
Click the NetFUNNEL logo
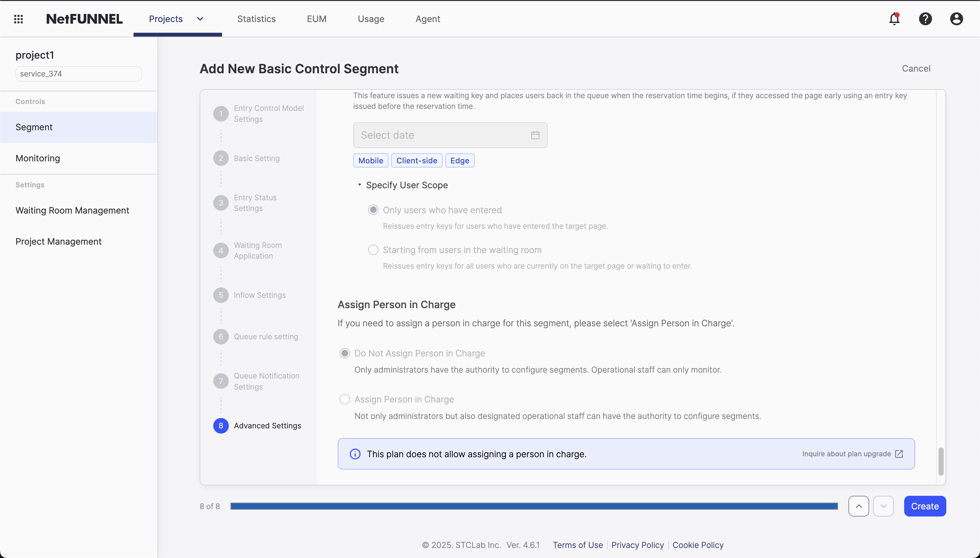point(84,18)
